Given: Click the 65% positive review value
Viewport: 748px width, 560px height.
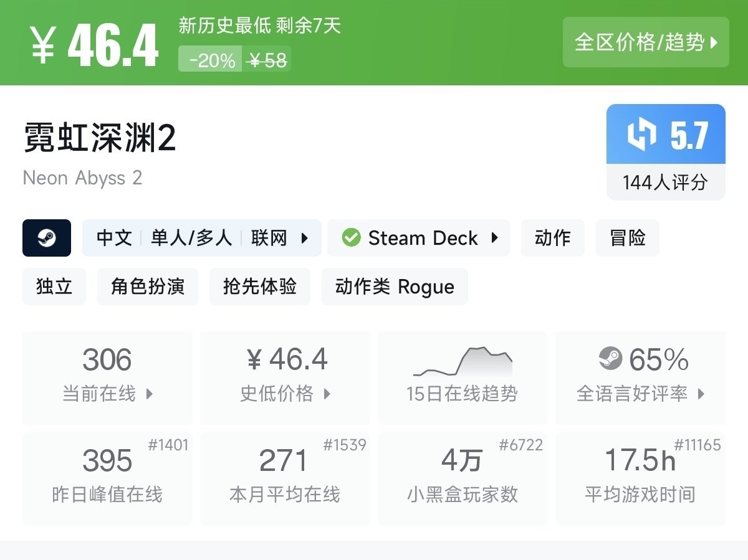Looking at the screenshot, I should point(659,359).
